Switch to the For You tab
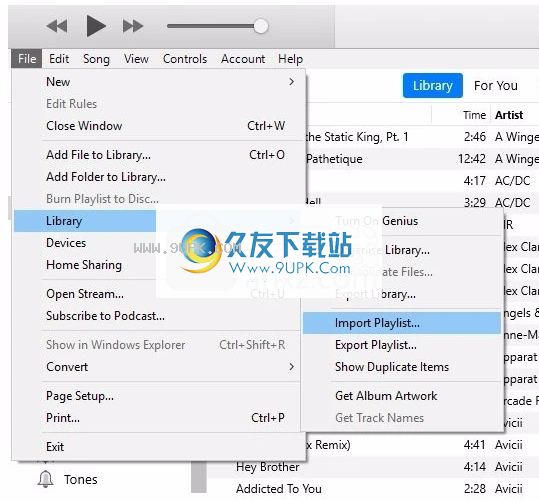The height and width of the screenshot is (502, 539). (496, 86)
